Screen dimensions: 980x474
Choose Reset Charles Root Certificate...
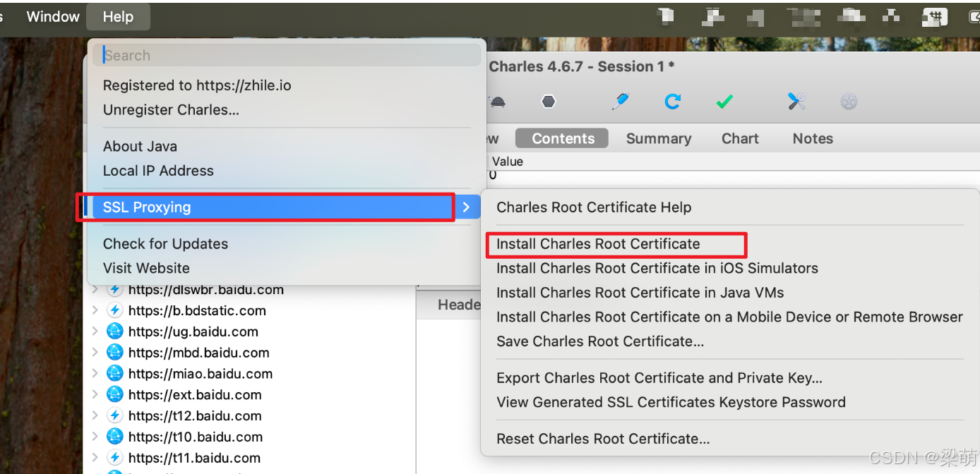603,439
